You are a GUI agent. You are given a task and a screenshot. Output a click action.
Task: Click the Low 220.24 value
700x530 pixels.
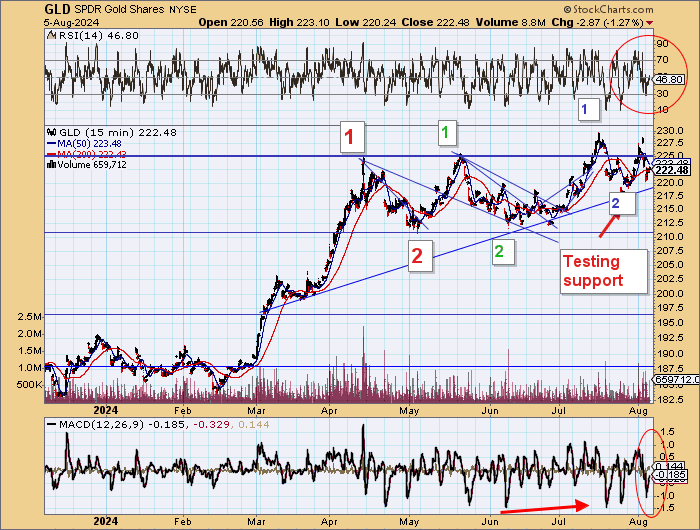point(366,22)
